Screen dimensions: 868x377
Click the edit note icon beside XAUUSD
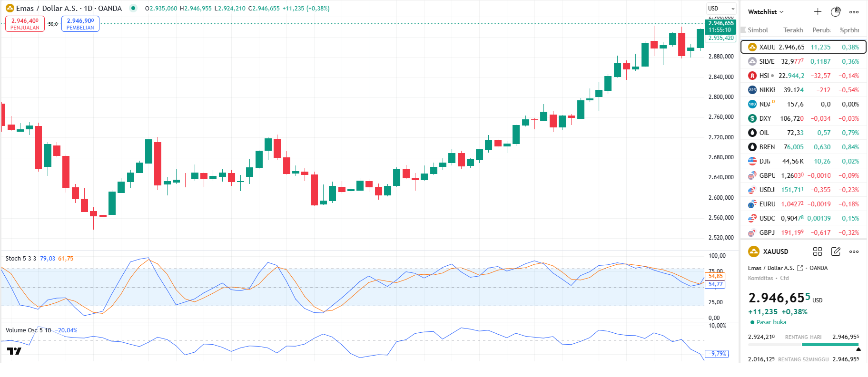tap(836, 251)
